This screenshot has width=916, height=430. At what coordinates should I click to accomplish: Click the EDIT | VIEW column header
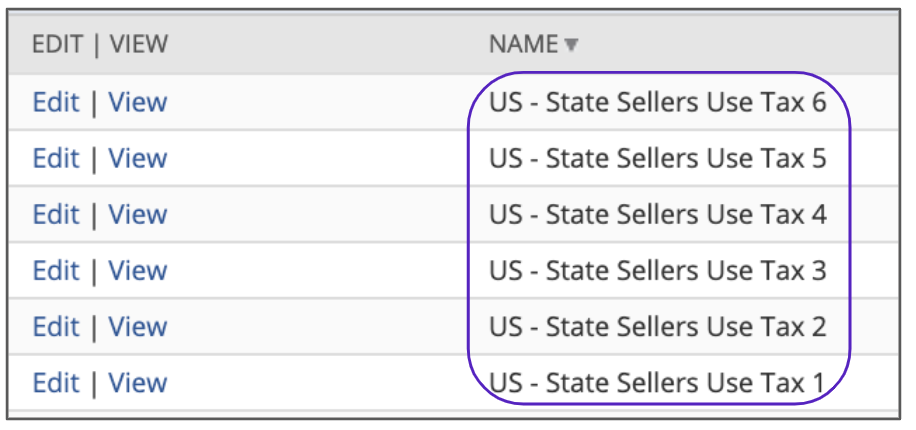100,44
